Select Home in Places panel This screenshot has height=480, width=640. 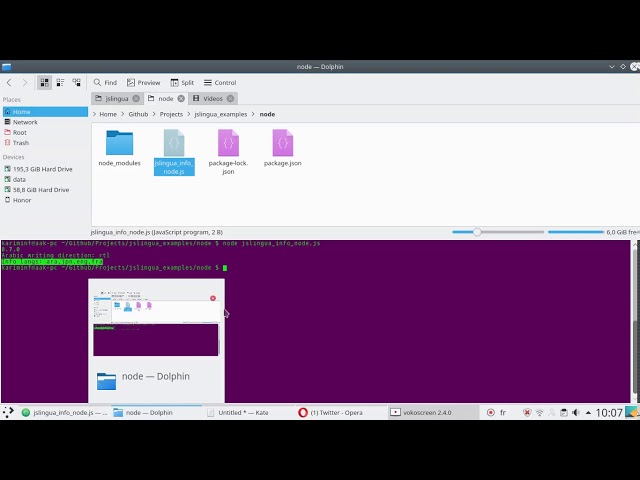[x=45, y=112]
